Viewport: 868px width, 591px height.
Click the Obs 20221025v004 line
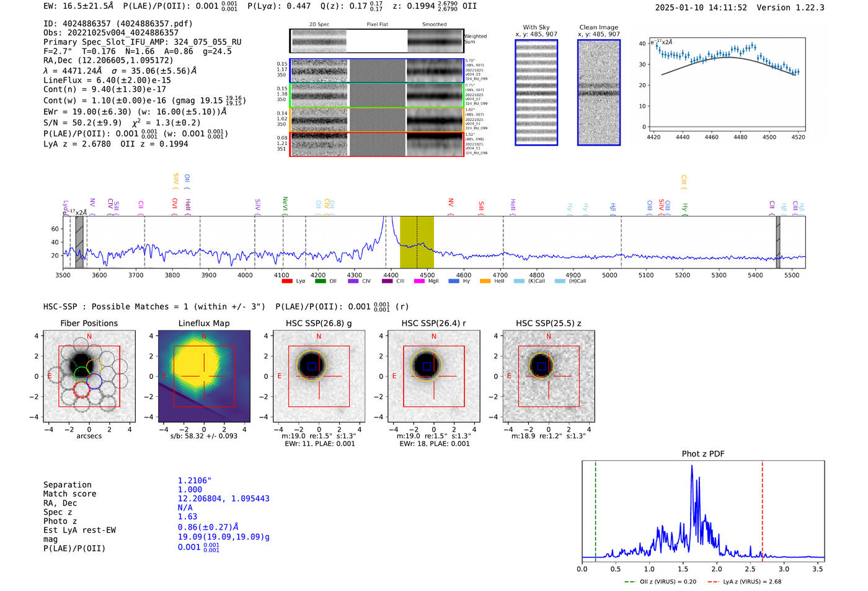[x=111, y=33]
